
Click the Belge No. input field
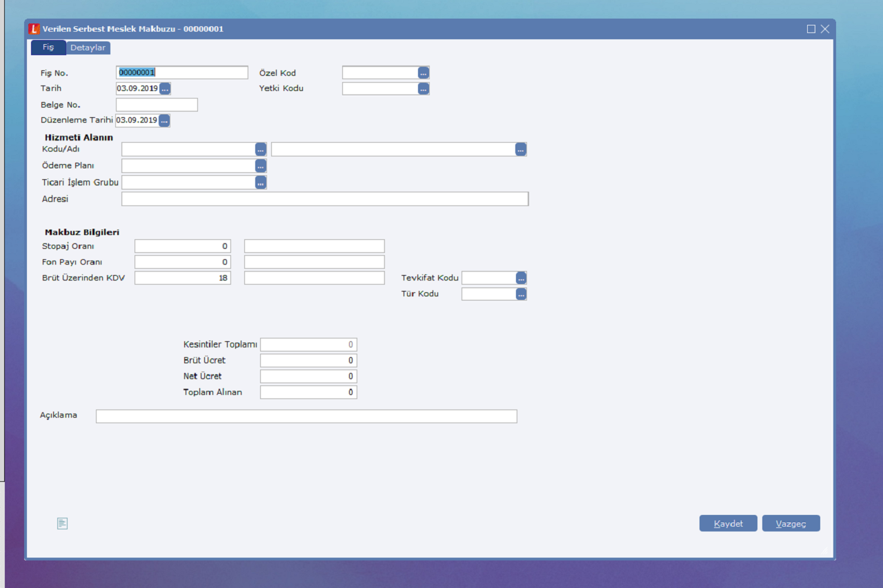157,105
